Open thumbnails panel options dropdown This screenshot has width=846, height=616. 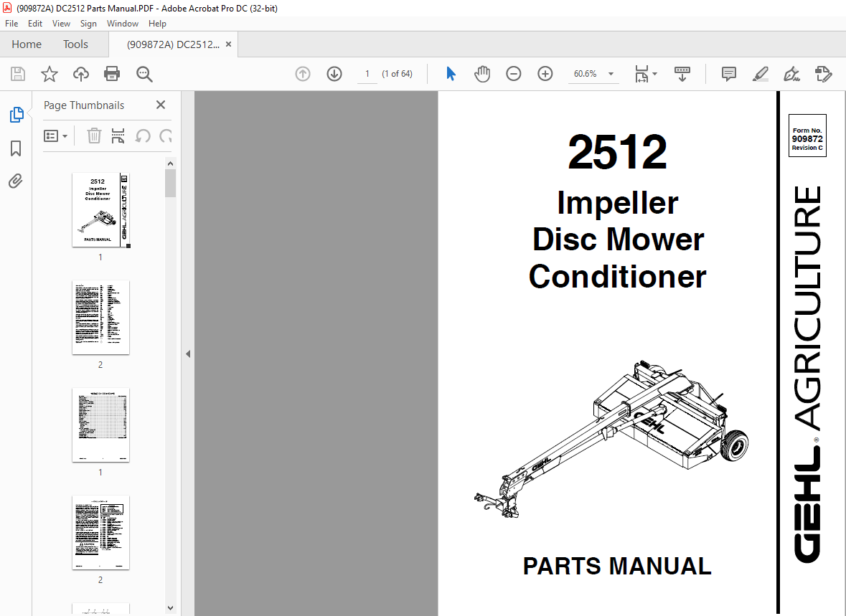point(55,136)
